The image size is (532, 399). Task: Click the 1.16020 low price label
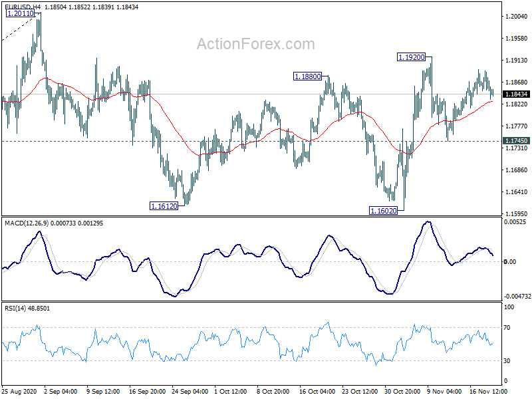point(384,211)
